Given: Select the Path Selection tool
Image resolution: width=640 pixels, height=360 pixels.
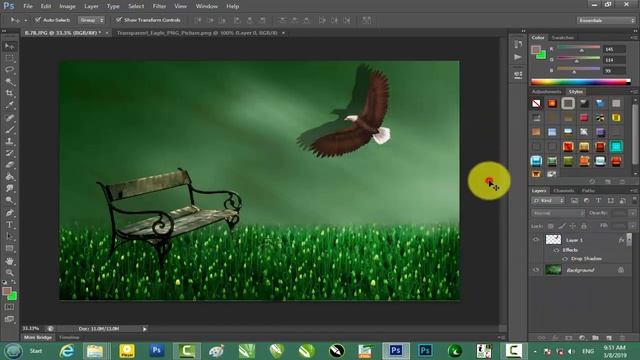Looking at the screenshot, I should coord(9,236).
